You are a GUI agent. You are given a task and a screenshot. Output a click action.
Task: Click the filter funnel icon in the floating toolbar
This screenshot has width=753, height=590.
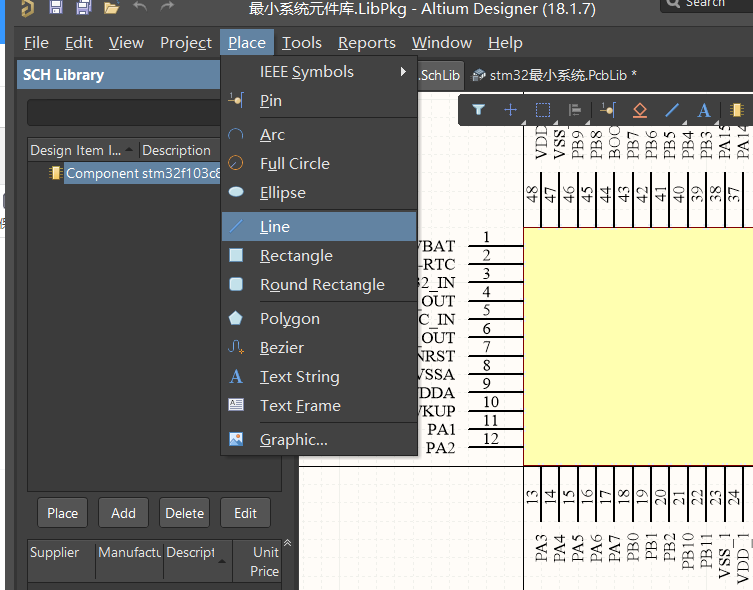coord(478,110)
